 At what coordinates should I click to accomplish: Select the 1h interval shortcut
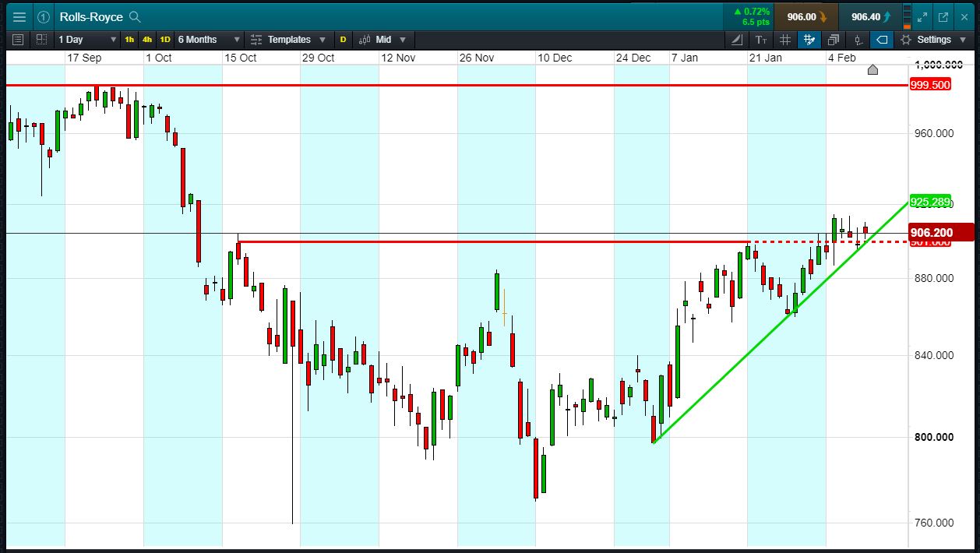[129, 40]
